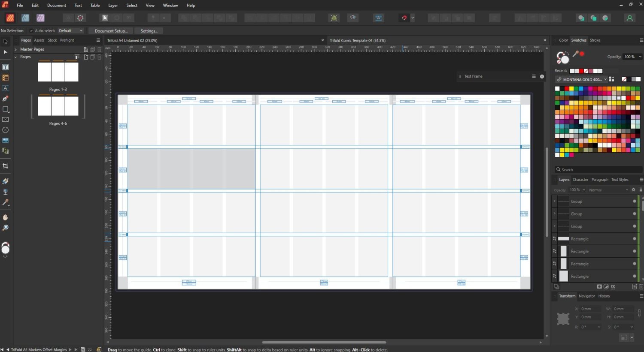The height and width of the screenshot is (352, 644).
Task: Activate the Colour Picker in the Swatches panel
Action: coord(575,54)
